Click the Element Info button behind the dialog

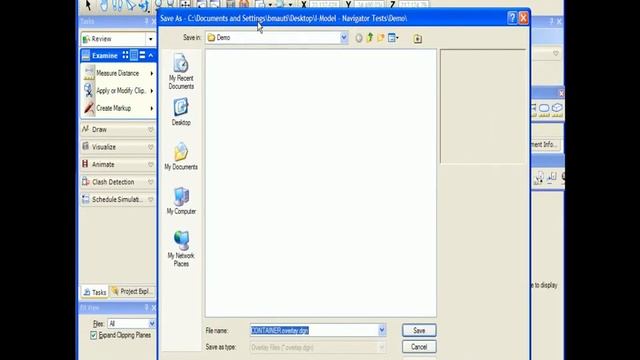(x=546, y=144)
